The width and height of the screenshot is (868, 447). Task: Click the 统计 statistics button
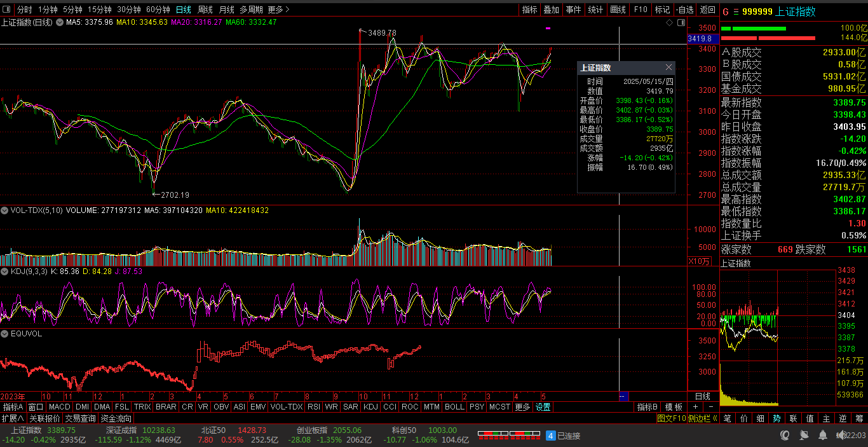595,10
